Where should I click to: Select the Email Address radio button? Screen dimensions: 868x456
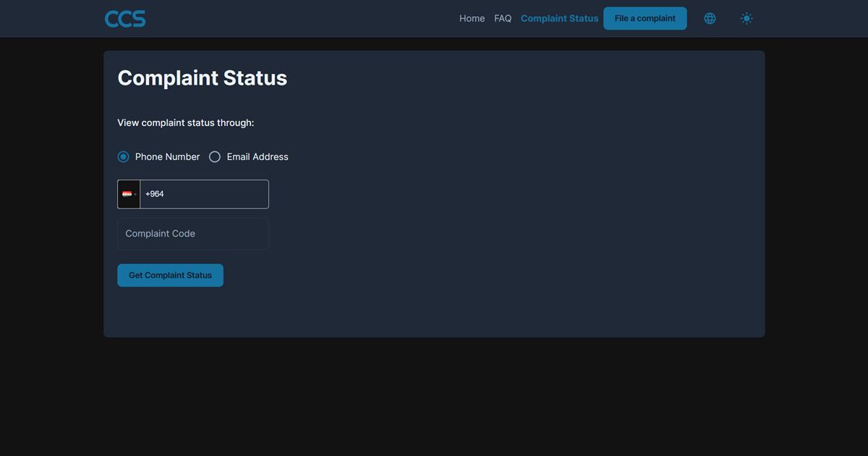215,157
